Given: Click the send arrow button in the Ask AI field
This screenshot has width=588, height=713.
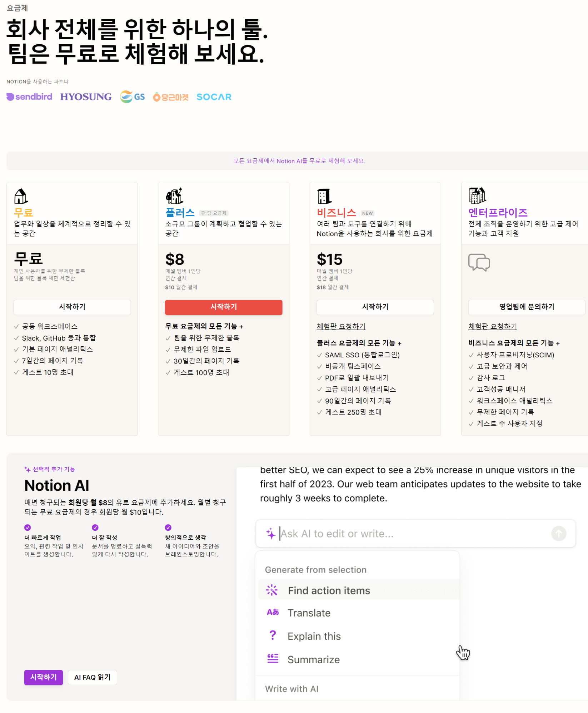Looking at the screenshot, I should click(x=558, y=533).
